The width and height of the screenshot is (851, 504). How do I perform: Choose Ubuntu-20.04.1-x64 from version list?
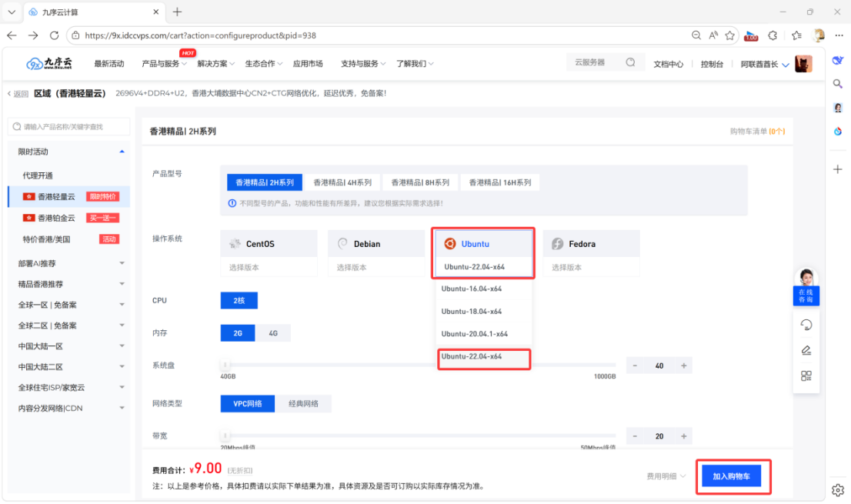pos(483,334)
